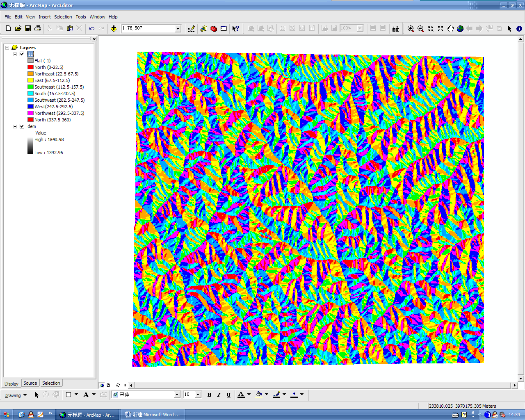Toggle italic text formatting
Screen dimensions: 525x420
click(219, 395)
